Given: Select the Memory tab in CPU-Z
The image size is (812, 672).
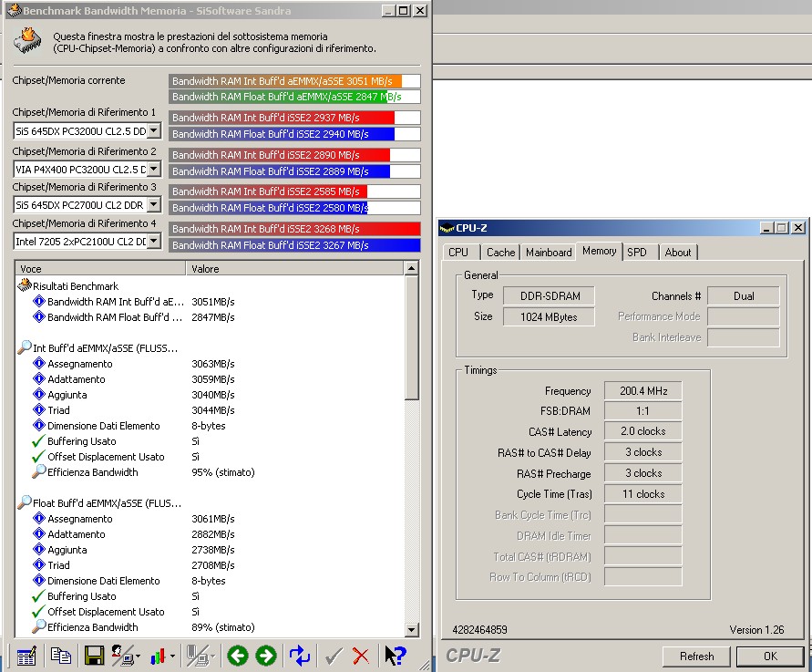Looking at the screenshot, I should [x=599, y=251].
